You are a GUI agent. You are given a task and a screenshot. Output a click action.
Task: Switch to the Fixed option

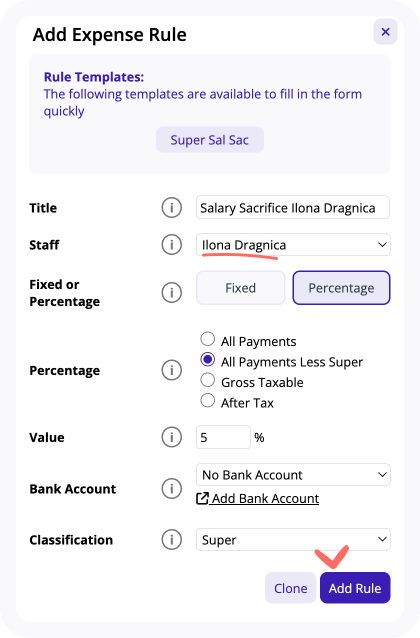point(241,288)
